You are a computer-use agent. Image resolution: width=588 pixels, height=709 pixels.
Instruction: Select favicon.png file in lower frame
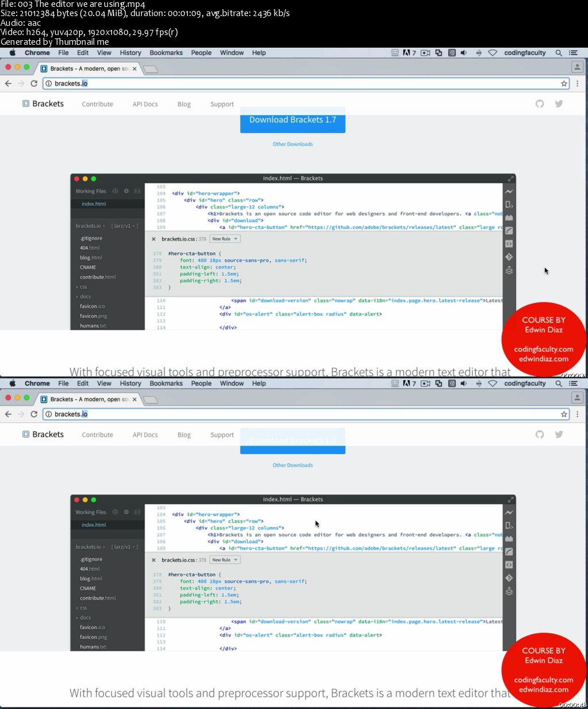point(94,637)
